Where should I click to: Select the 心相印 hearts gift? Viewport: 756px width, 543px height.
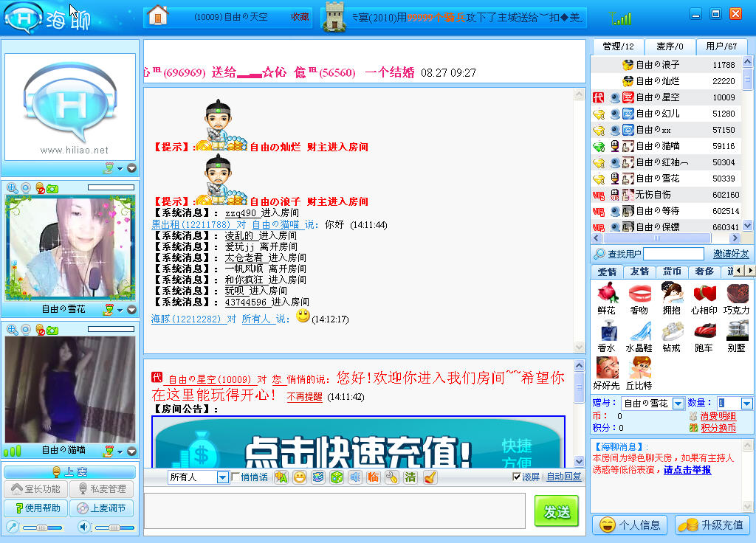coord(704,299)
